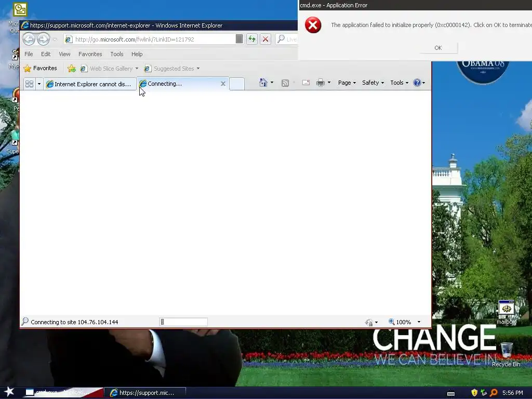This screenshot has height=399, width=532.
Task: Click the Home page icon
Action: (263, 83)
